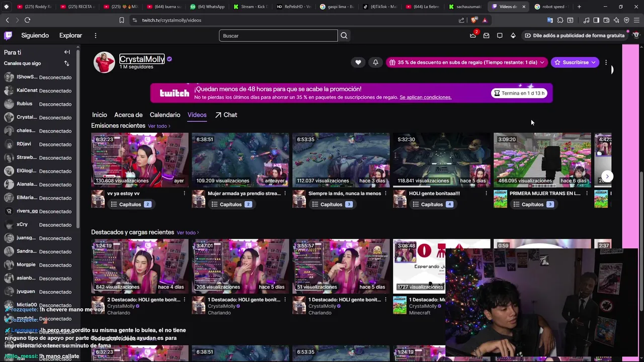Go back with the browser back arrow
This screenshot has width=644, height=362.
click(x=7, y=20)
